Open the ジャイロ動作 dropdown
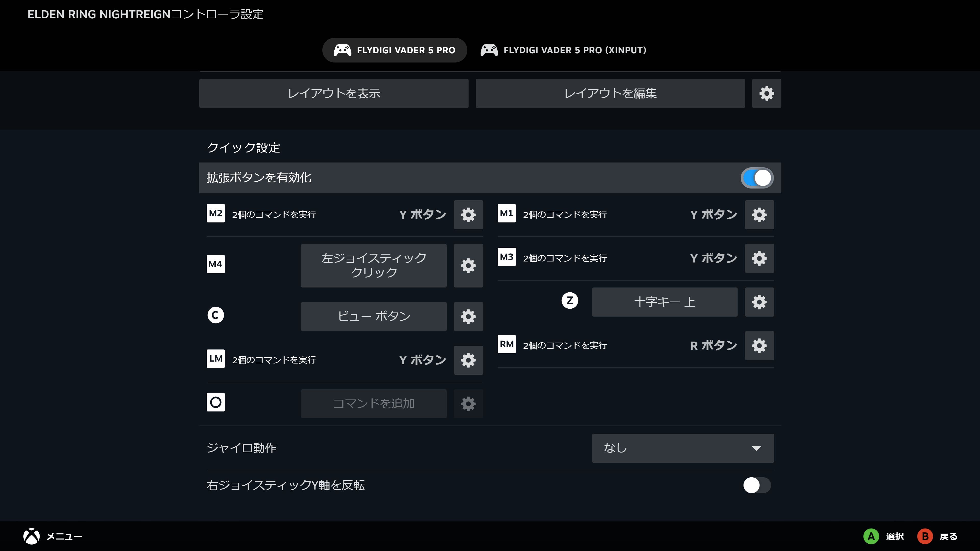980x551 pixels. click(x=682, y=448)
